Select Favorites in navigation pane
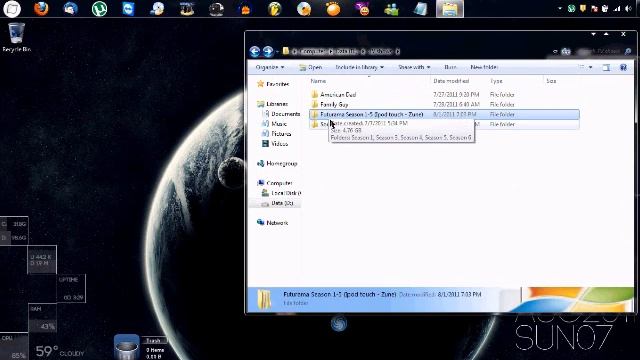The width and height of the screenshot is (640, 360). [x=273, y=84]
